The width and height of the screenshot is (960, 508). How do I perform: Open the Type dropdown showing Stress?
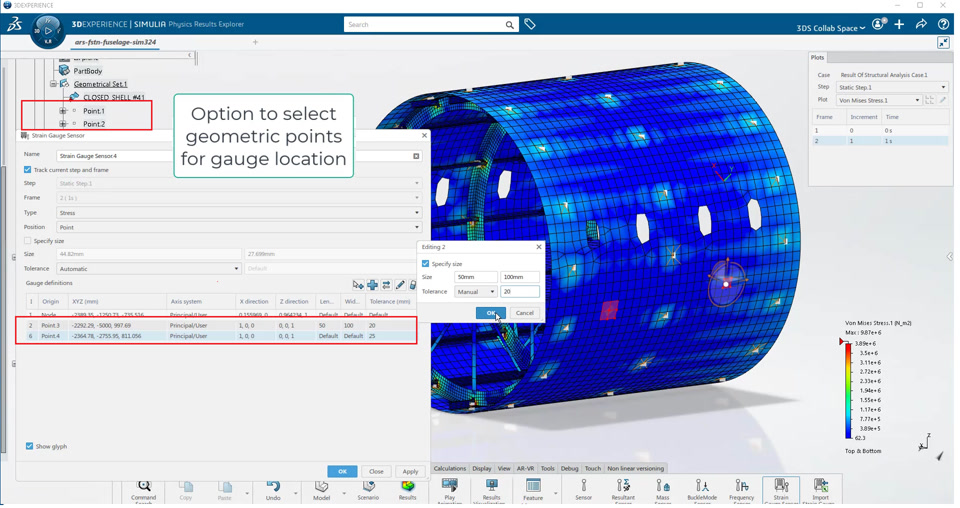[239, 213]
